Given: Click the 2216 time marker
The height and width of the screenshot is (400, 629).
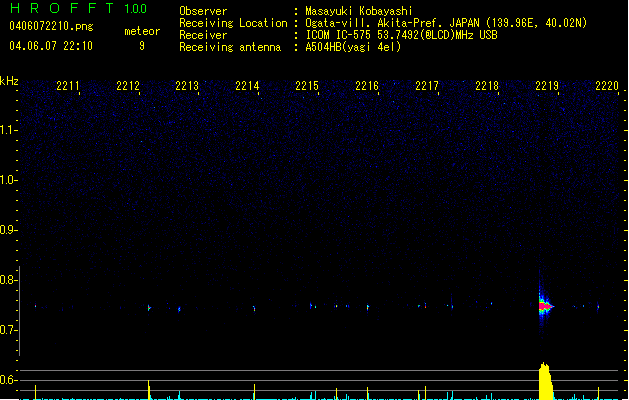Looking at the screenshot, I should coord(367,86).
